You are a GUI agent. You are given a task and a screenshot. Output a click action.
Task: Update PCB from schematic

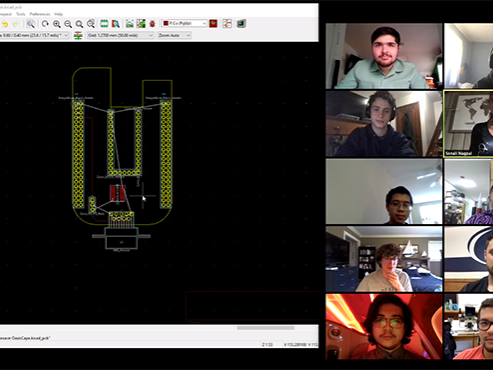point(141,24)
